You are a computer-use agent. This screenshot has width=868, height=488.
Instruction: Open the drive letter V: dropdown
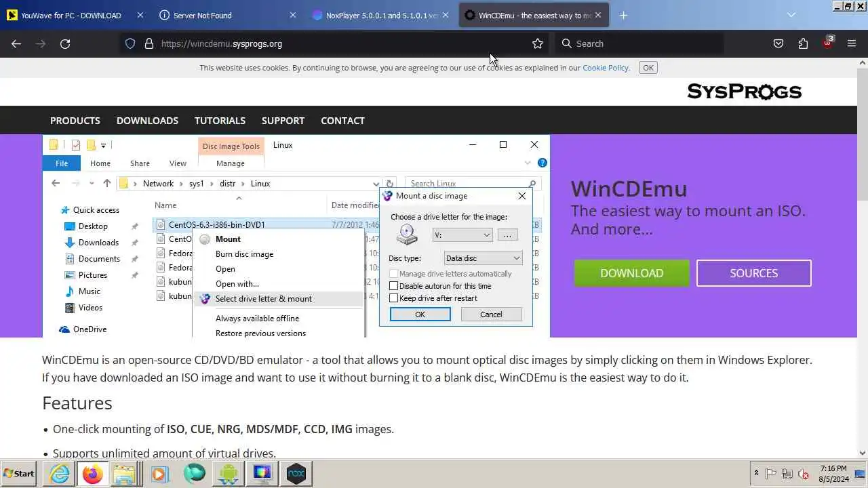462,235
